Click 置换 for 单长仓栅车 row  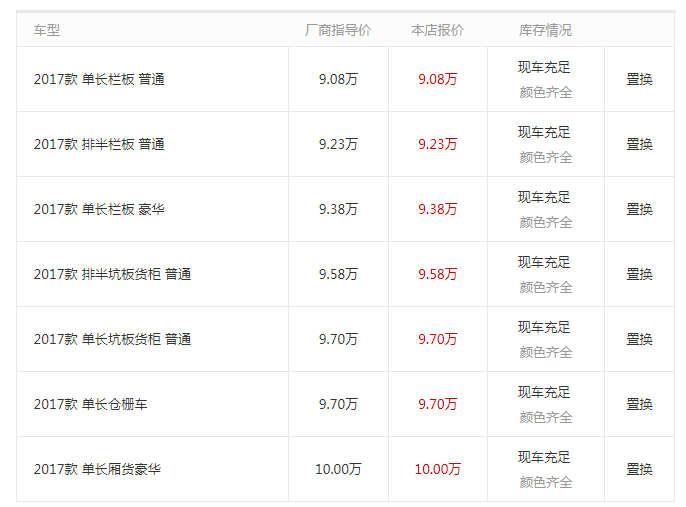(x=639, y=404)
